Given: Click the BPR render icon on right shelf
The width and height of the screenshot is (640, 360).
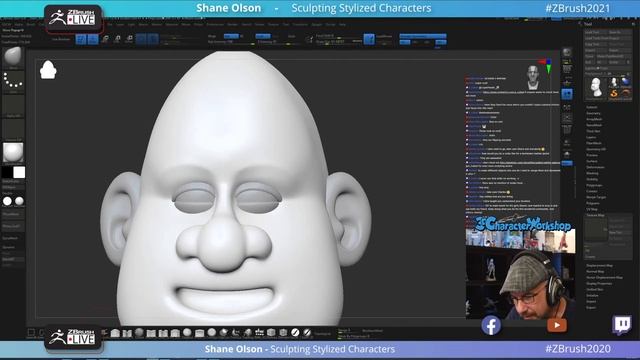Looking at the screenshot, I should (x=567, y=52).
